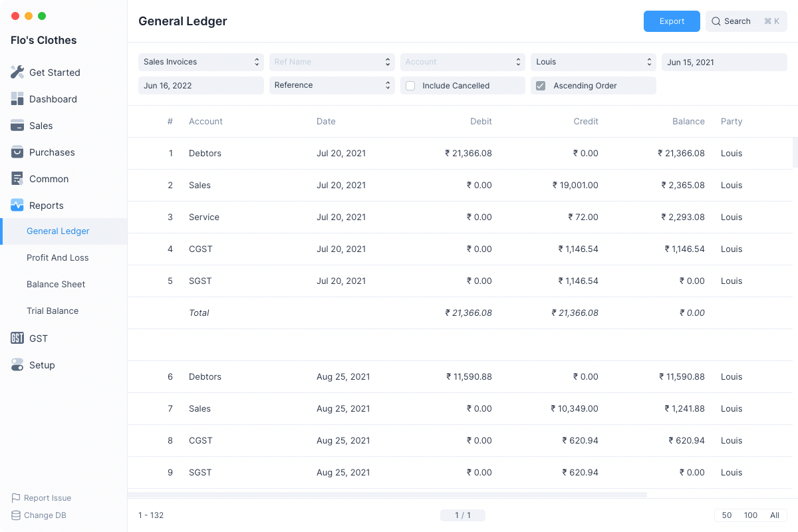The image size is (798, 532).
Task: Click the Get Started wrench icon
Action: [17, 72]
